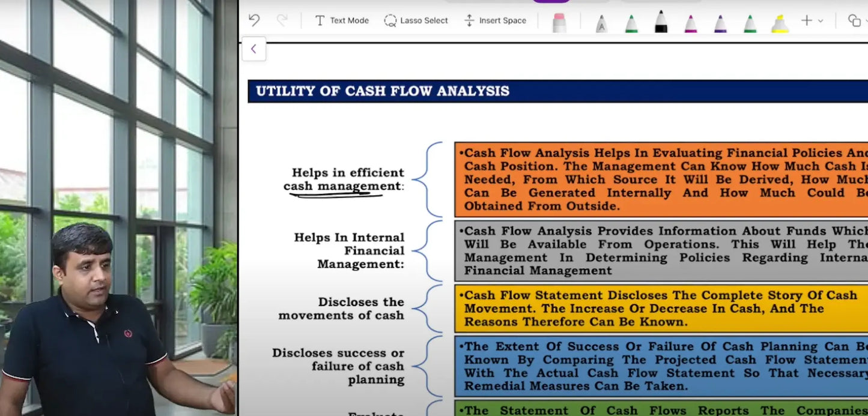Viewport: 868px width, 416px height.
Task: Click the Undo arrow icon
Action: [254, 20]
